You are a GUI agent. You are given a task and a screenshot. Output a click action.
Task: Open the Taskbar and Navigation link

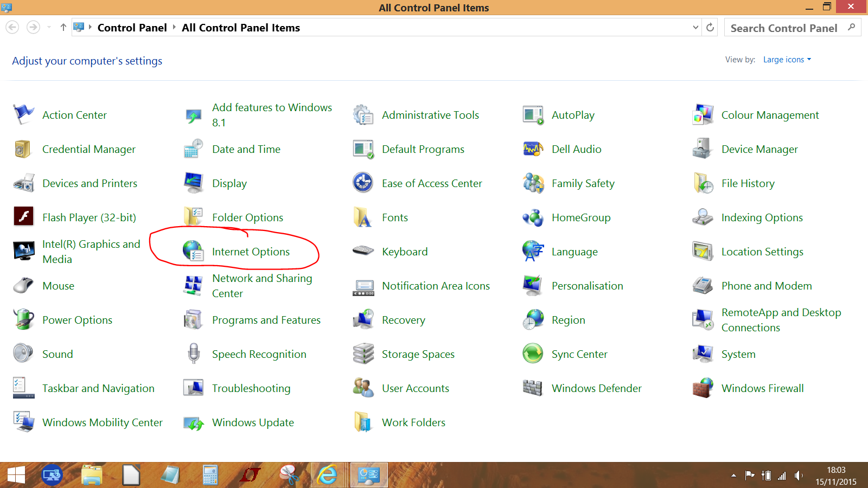98,388
